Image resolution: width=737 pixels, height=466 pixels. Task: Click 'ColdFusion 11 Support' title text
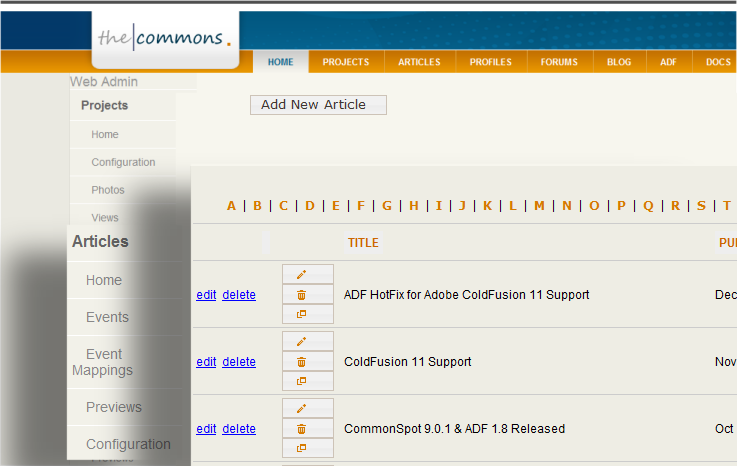[x=408, y=362]
